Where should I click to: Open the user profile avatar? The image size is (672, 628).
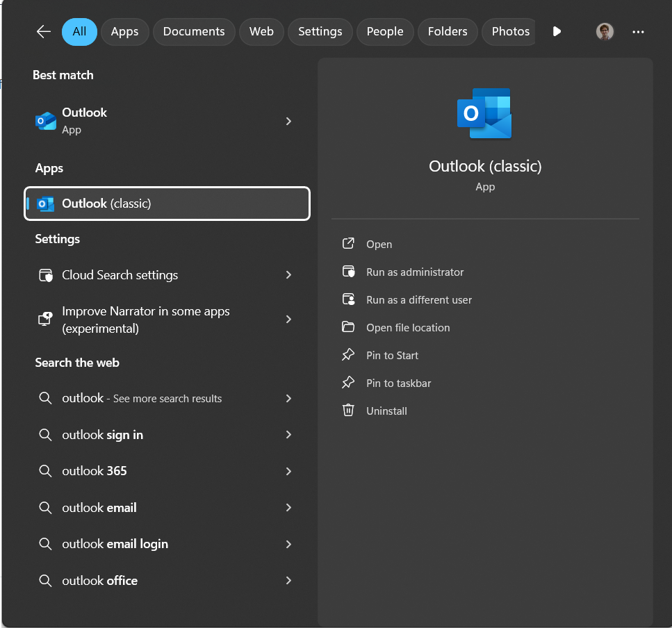click(x=605, y=32)
